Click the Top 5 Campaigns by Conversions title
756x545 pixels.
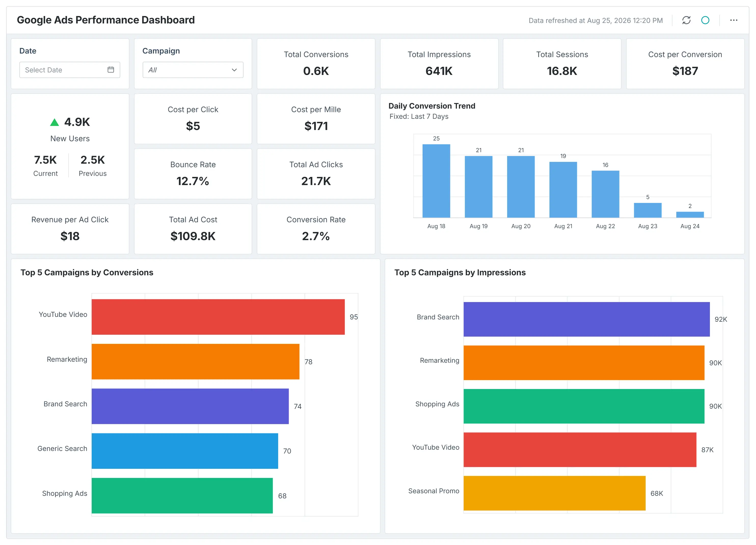click(x=87, y=272)
